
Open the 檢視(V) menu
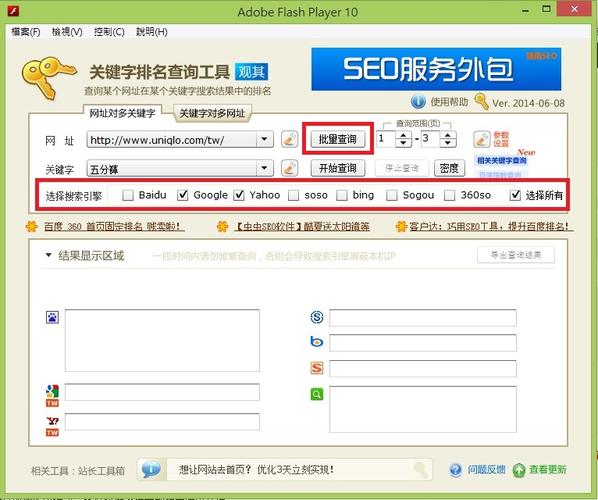tap(67, 32)
